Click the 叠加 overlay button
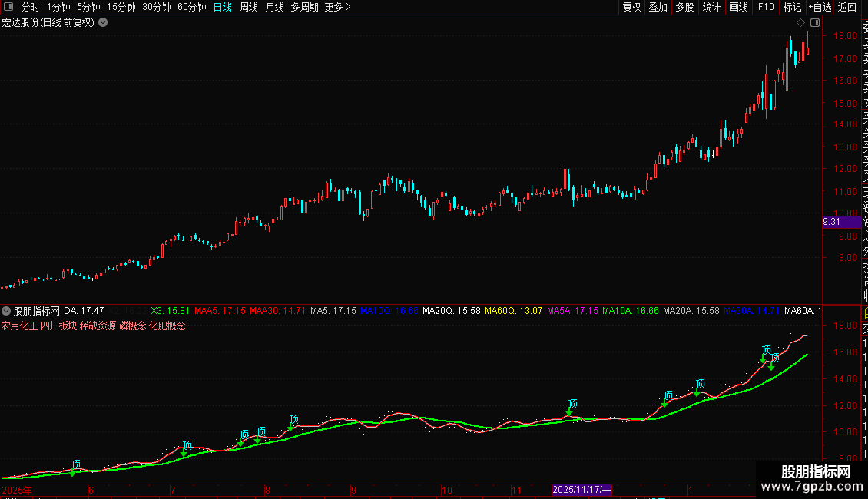The height and width of the screenshot is (499, 868). pos(658,7)
